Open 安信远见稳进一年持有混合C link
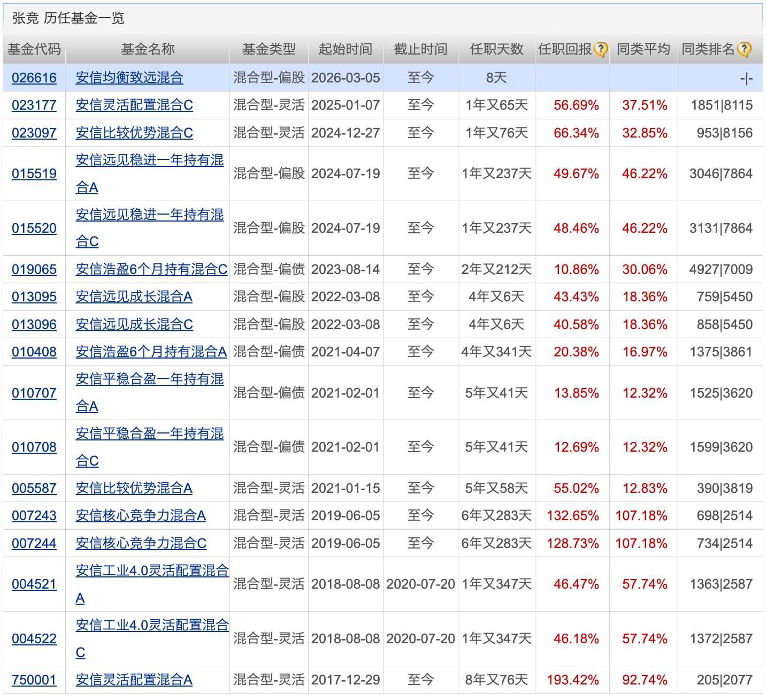Viewport: 767px width, 700px height. (149, 215)
